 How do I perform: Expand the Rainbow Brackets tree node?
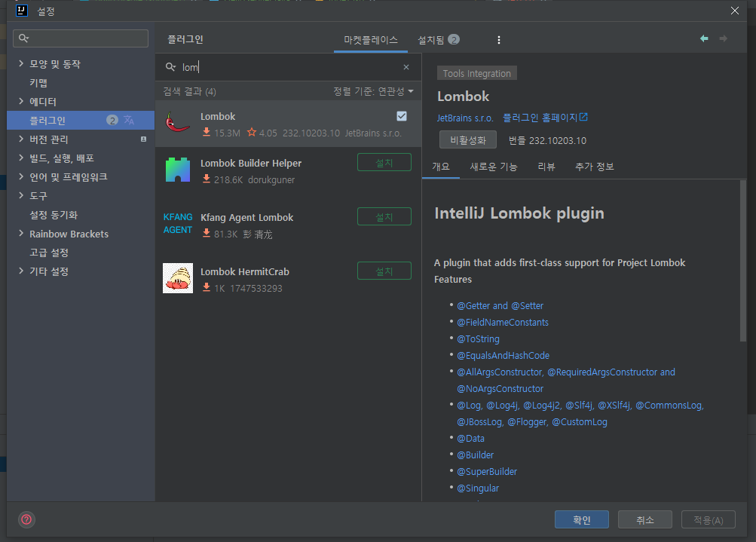click(x=21, y=234)
